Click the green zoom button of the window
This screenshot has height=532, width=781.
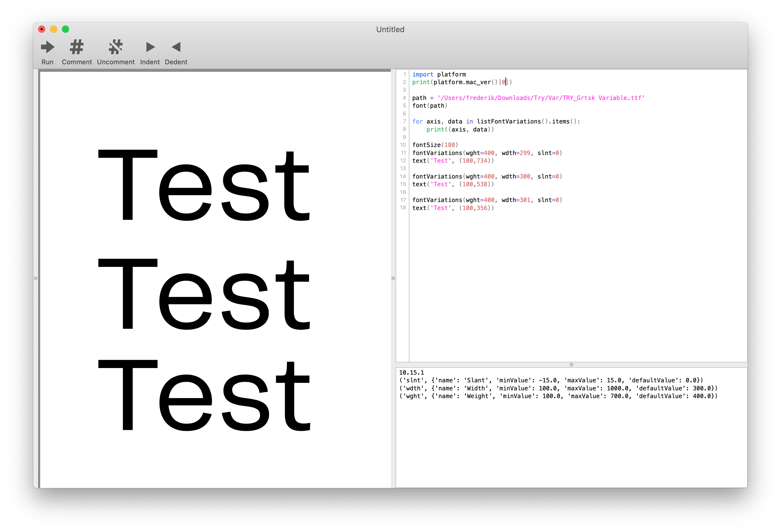[65, 29]
